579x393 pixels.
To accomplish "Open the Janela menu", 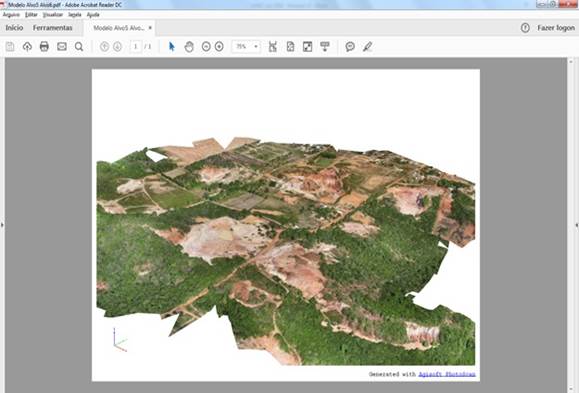I will point(75,15).
